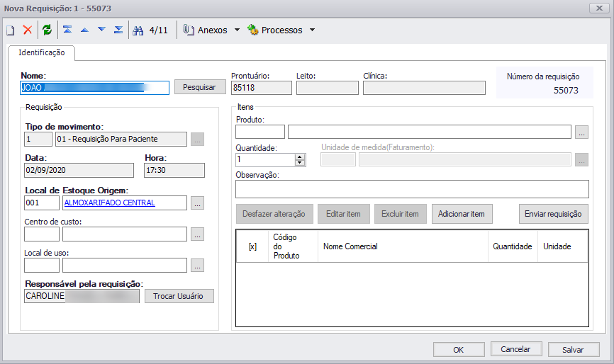Click the Nome Comercial column header
Screen dimensions: 614x364
pos(403,246)
